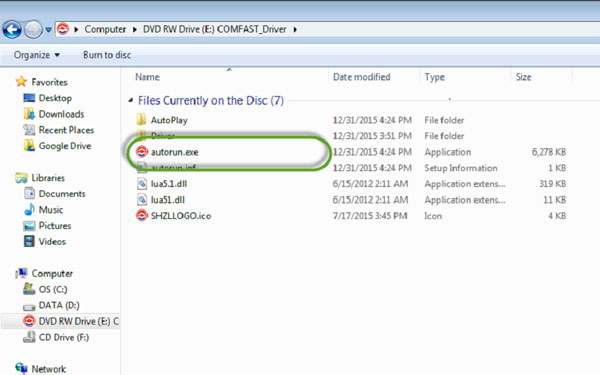Click the lua5.1.dll file icon
This screenshot has width=600, height=375.
coord(142,184)
